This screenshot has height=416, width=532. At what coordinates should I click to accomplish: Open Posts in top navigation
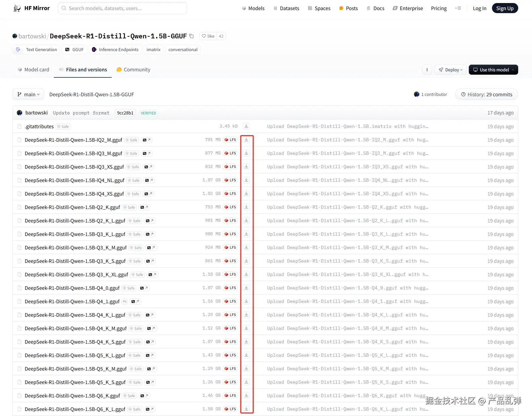[348, 8]
